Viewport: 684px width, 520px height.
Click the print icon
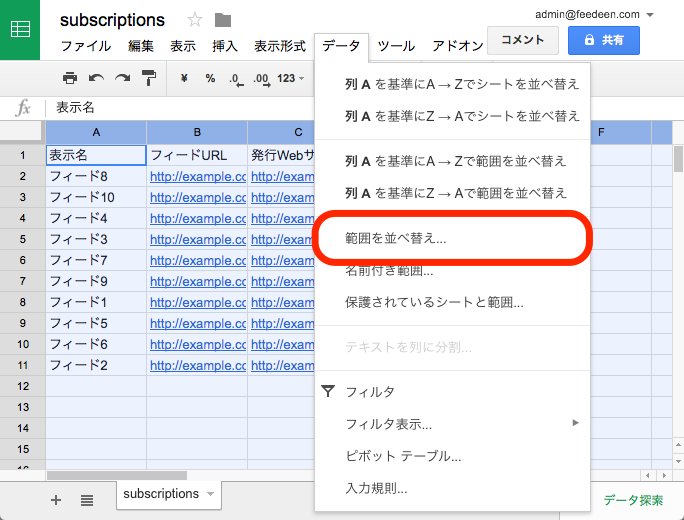point(69,78)
